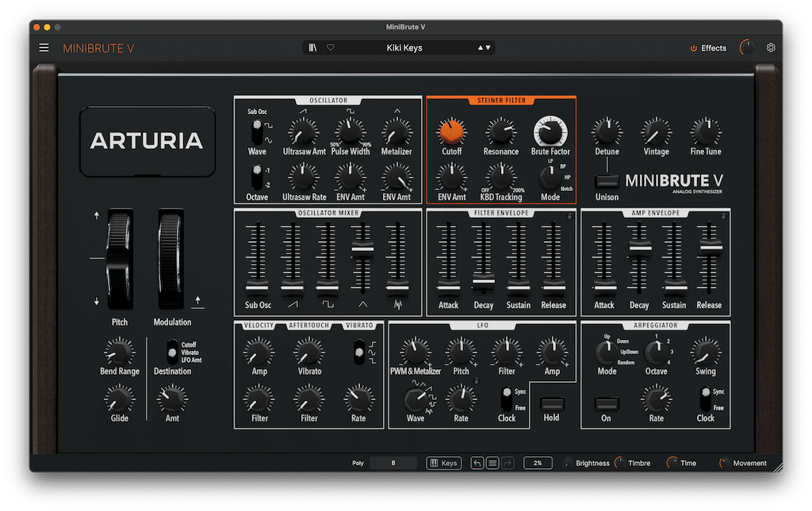The height and width of the screenshot is (511, 812).
Task: Click the Bend Range knob
Action: pos(119,353)
